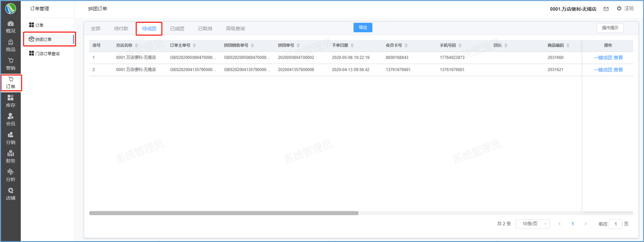Image resolution: width=644 pixels, height=242 pixels.
Task: Open 门店订单查询 in the order menu
Action: pyautogui.click(x=47, y=54)
